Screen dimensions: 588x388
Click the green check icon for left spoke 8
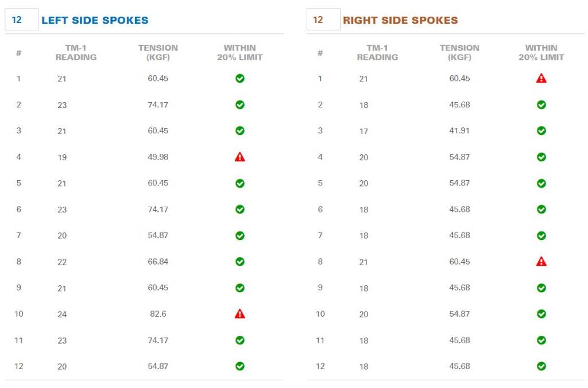(x=240, y=261)
